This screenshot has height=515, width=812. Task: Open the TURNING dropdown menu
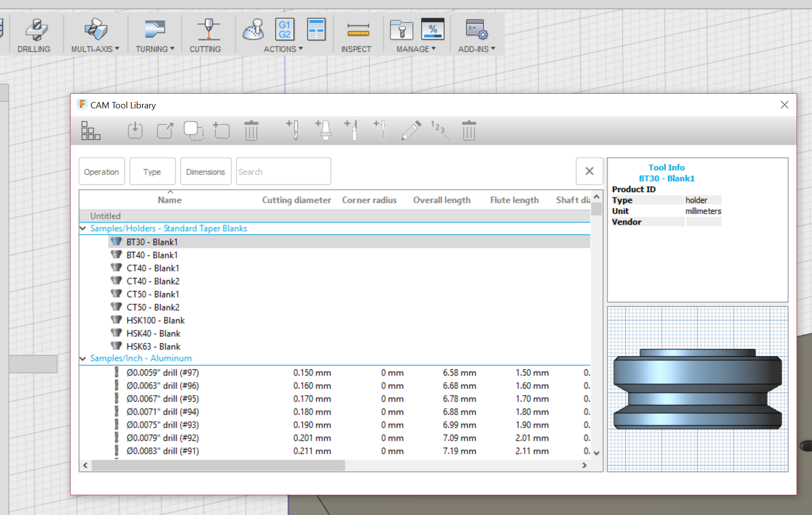[x=155, y=49]
